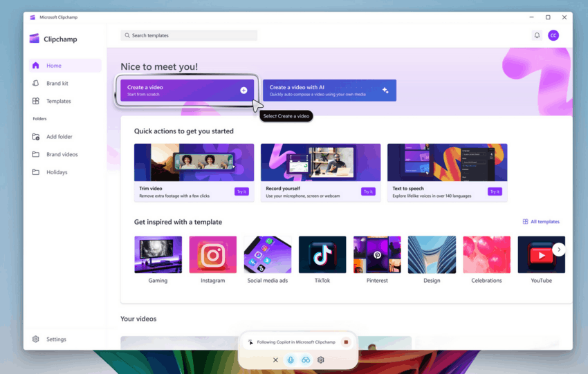Select the Gaming template category
Screen dimensions: 588x374
(158, 255)
